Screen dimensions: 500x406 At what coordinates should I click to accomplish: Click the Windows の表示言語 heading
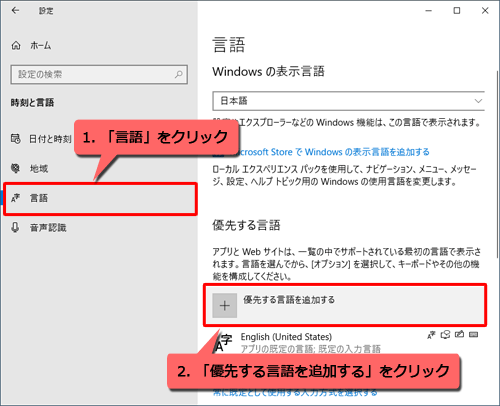[x=268, y=71]
